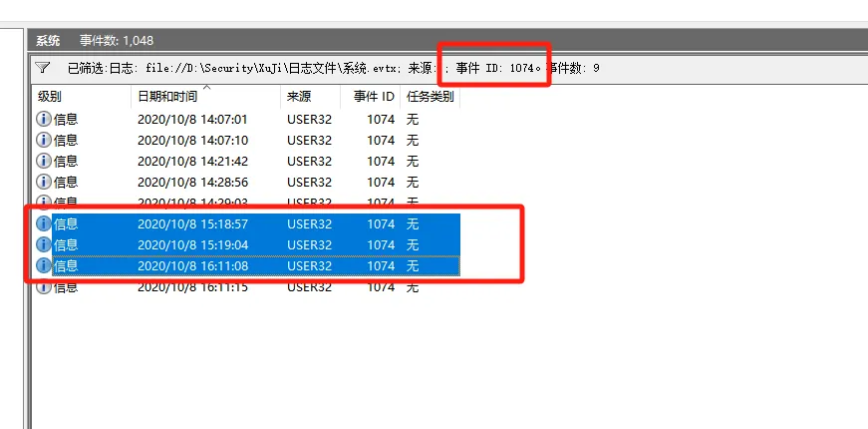
Task: Select the event dated 2020/10/8 14:07:01
Action: (x=246, y=119)
